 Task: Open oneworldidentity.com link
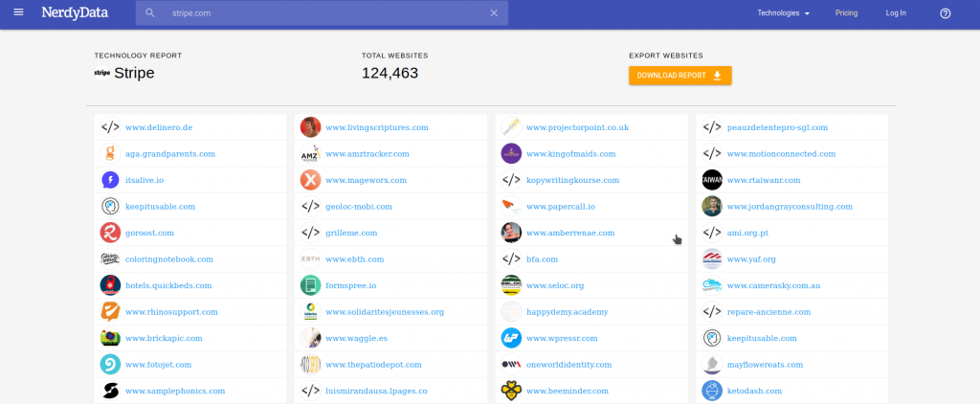pyautogui.click(x=569, y=365)
